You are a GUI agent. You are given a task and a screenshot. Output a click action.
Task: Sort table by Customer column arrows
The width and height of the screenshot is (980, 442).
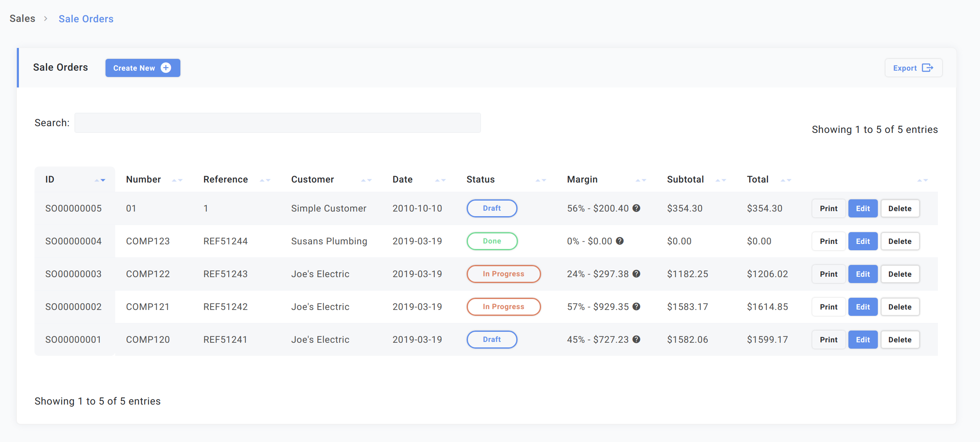tap(366, 180)
